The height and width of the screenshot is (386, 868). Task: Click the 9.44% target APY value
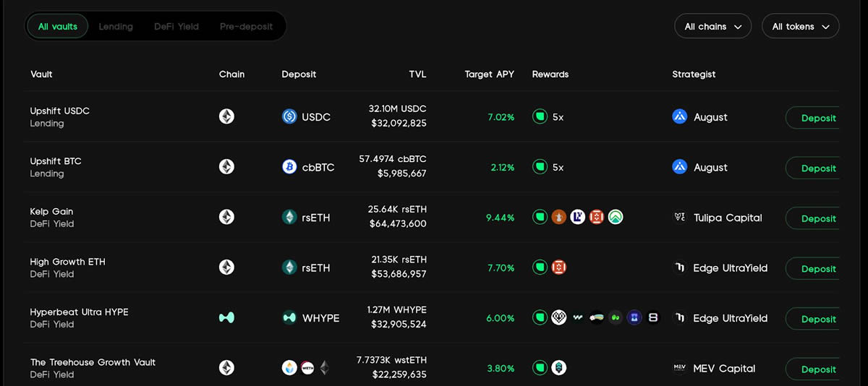[x=501, y=217]
